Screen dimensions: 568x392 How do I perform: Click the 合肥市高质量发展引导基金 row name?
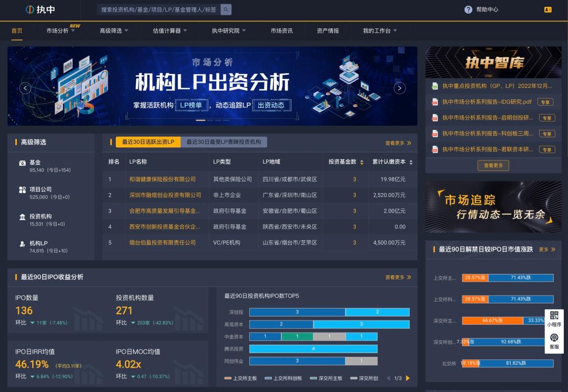click(165, 211)
